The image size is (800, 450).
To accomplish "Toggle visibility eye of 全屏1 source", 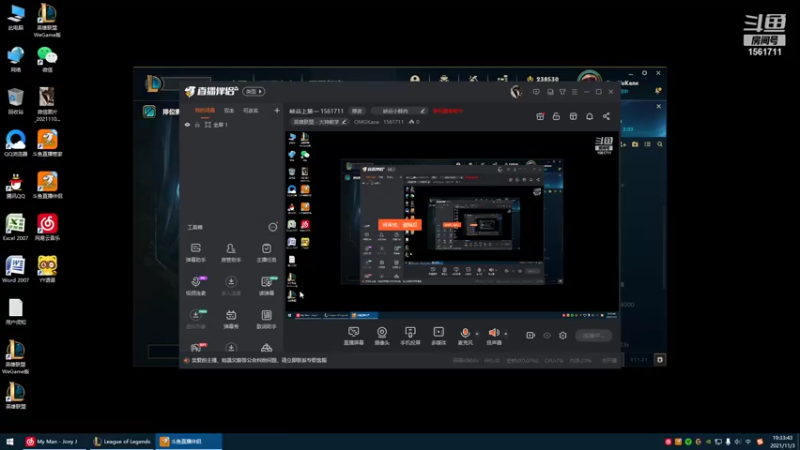I will tap(187, 124).
